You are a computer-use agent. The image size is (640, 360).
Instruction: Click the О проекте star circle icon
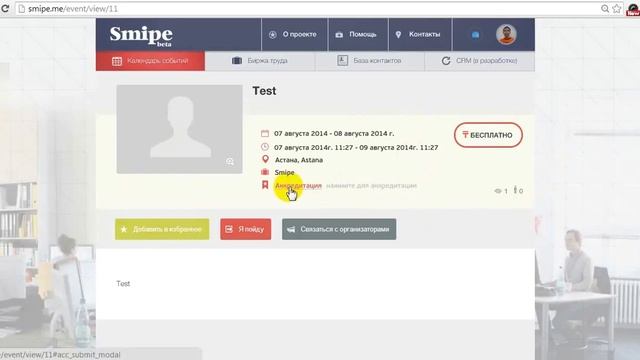pos(273,35)
